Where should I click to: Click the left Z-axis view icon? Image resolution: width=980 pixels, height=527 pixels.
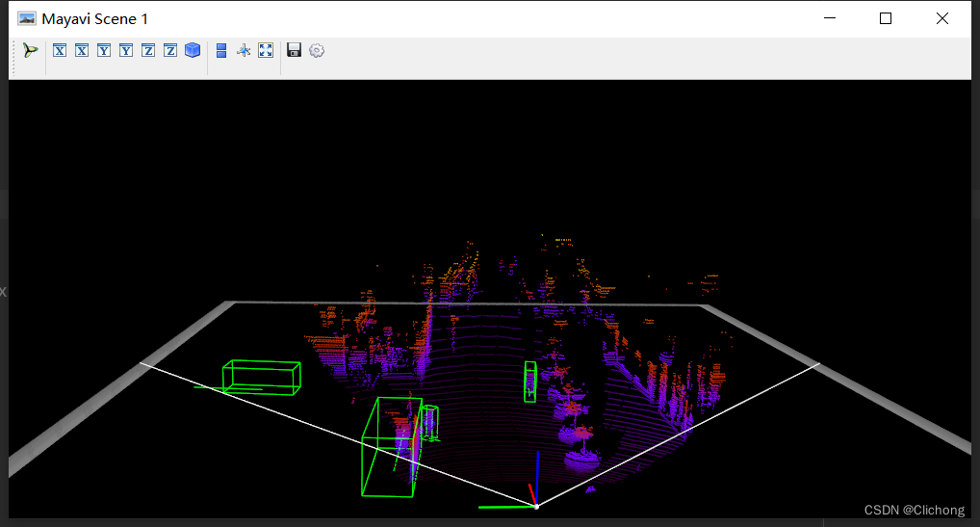148,51
